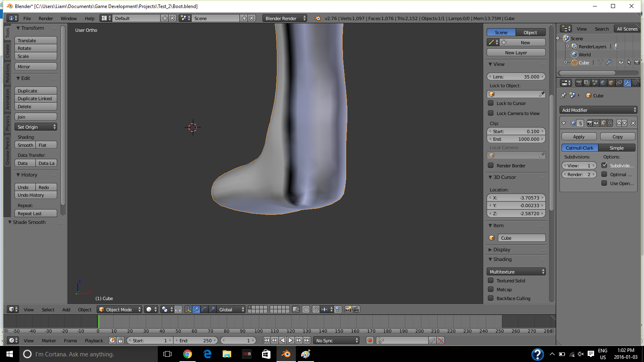This screenshot has height=362, width=644.
Task: Enable the Matcap checkbox
Action: coord(491,289)
